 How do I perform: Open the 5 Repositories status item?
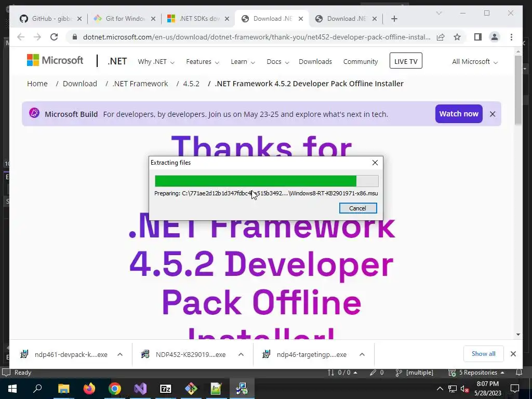[476, 373]
